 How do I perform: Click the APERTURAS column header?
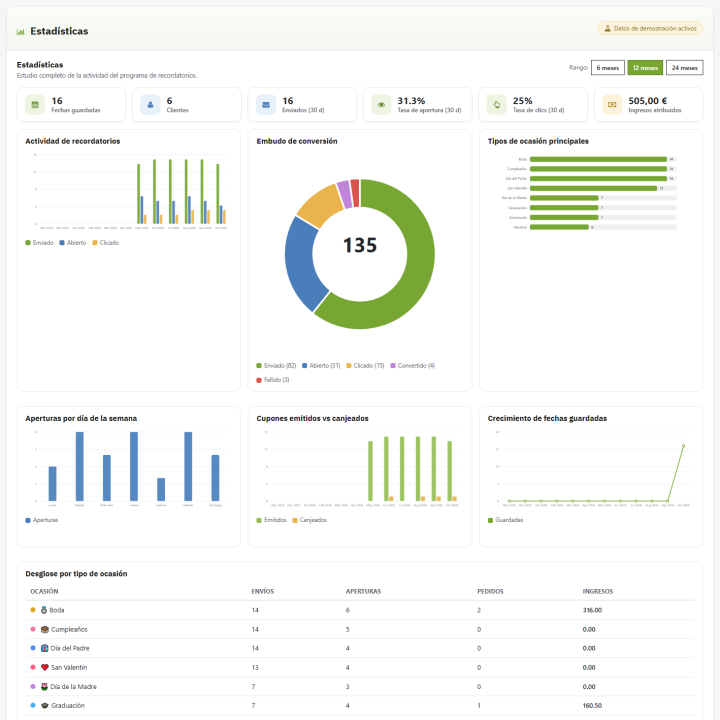363,591
